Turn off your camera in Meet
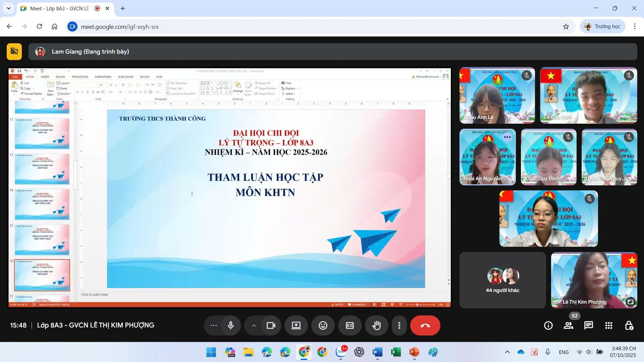Viewport: 644px width, 362px height. (271, 325)
